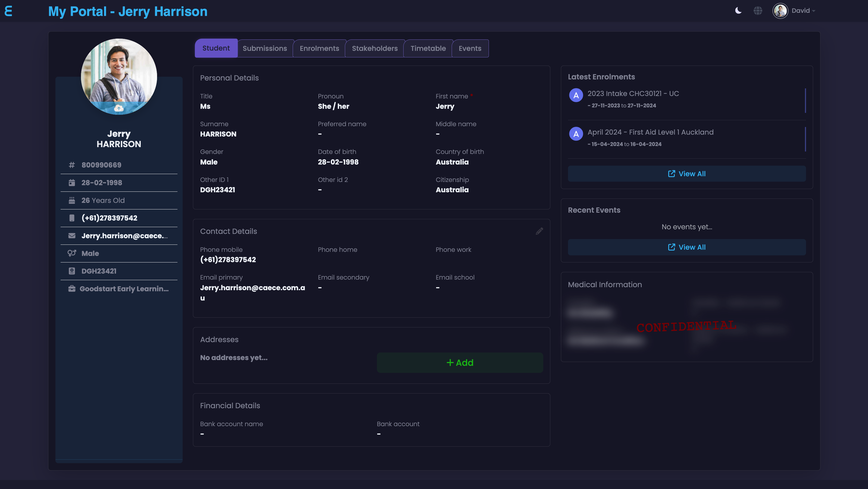
Task: Click sidebar mobile phone icon
Action: [72, 218]
